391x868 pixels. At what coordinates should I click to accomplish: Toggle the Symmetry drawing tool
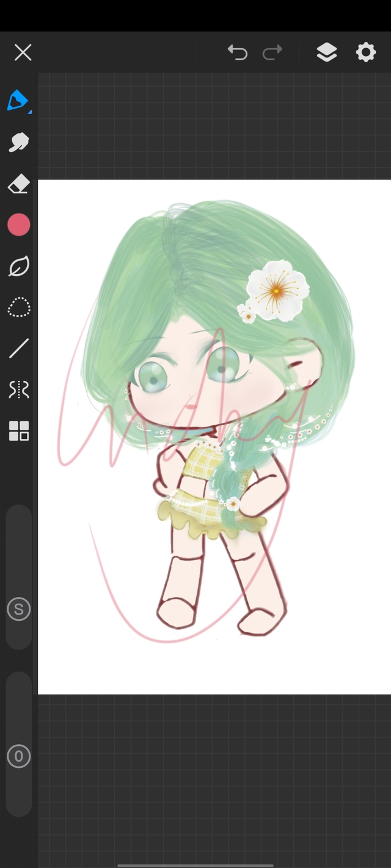[18, 389]
